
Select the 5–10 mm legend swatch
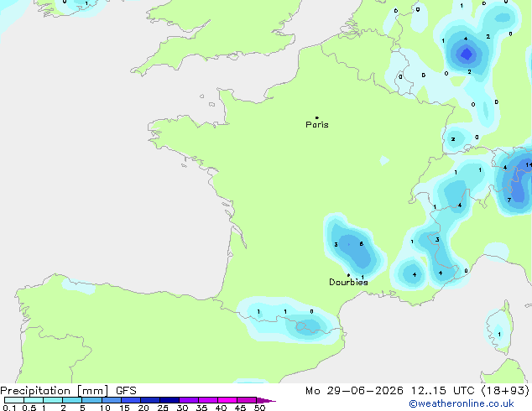[x=91, y=400]
